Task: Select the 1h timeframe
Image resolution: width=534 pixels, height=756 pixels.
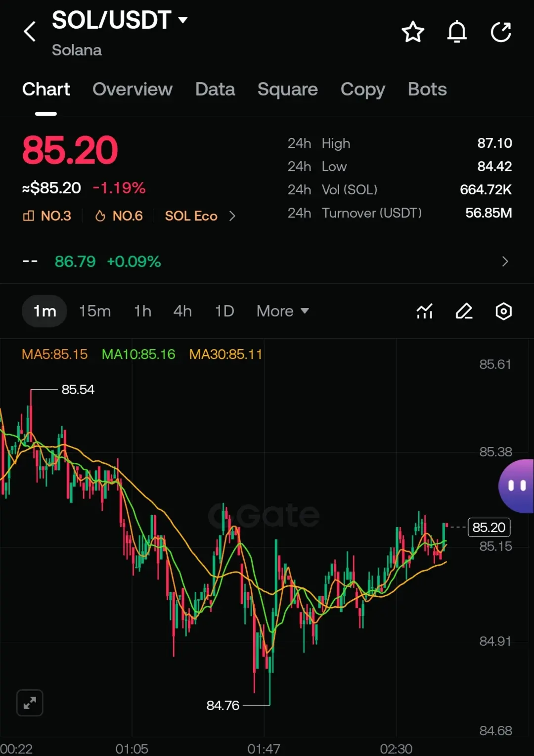Action: point(142,311)
